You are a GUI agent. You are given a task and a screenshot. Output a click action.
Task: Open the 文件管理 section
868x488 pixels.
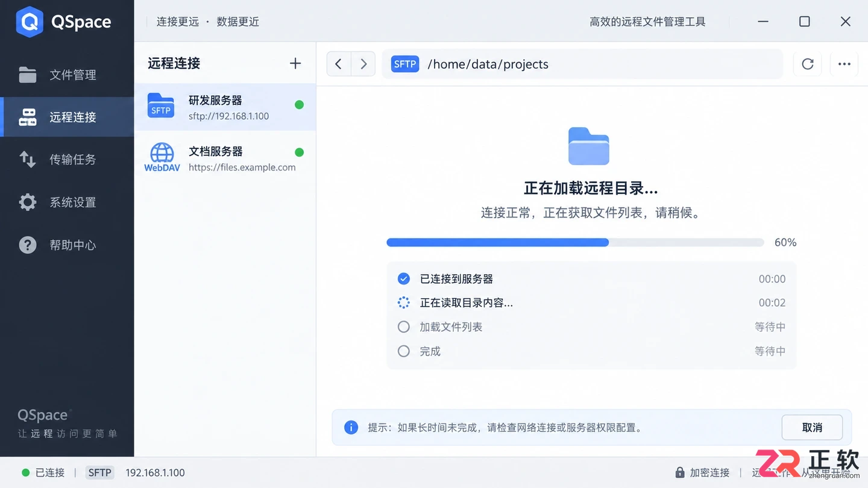(x=67, y=75)
